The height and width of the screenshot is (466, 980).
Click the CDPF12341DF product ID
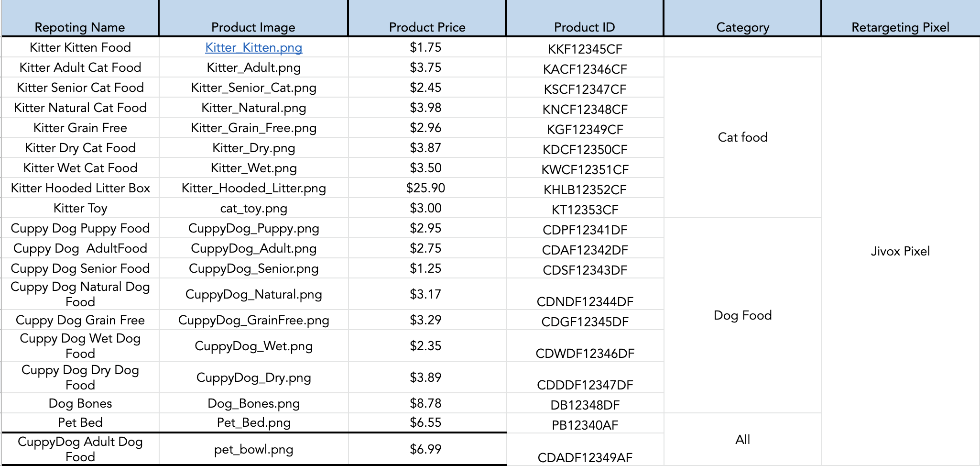pyautogui.click(x=585, y=228)
